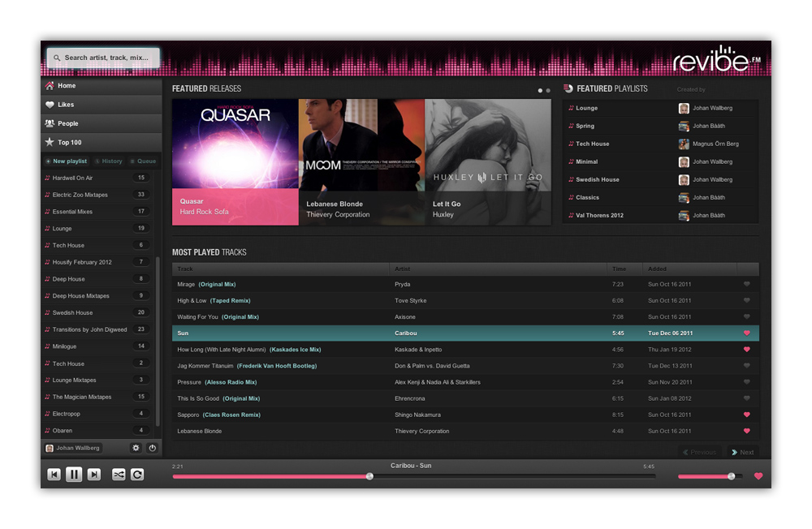The height and width of the screenshot is (529, 812).
Task: Select the Electropop playlist
Action: tap(97, 414)
